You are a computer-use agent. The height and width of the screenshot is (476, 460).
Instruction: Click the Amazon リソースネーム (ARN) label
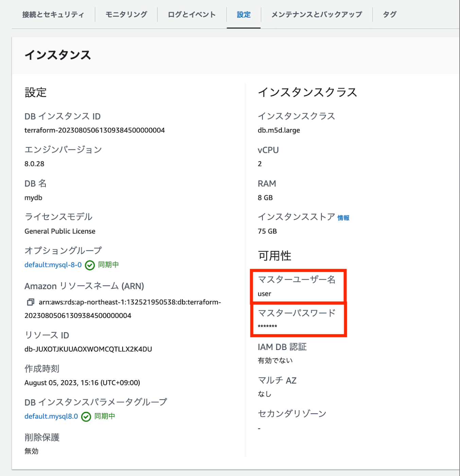coord(84,286)
